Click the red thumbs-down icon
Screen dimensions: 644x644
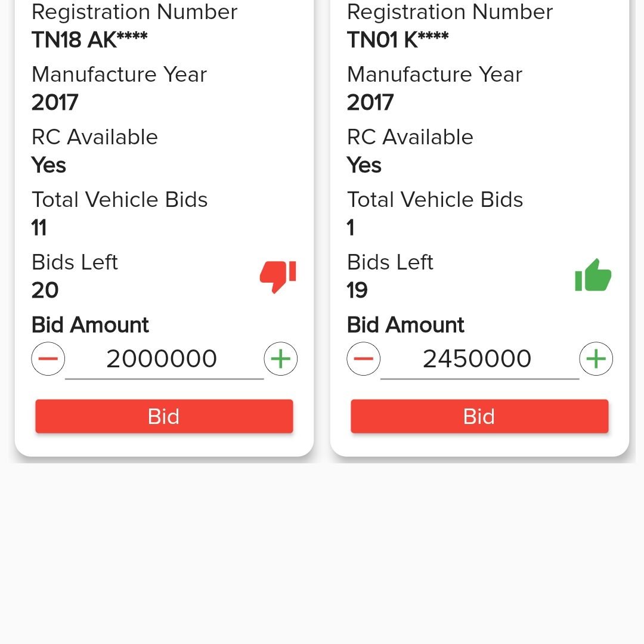[x=278, y=276]
